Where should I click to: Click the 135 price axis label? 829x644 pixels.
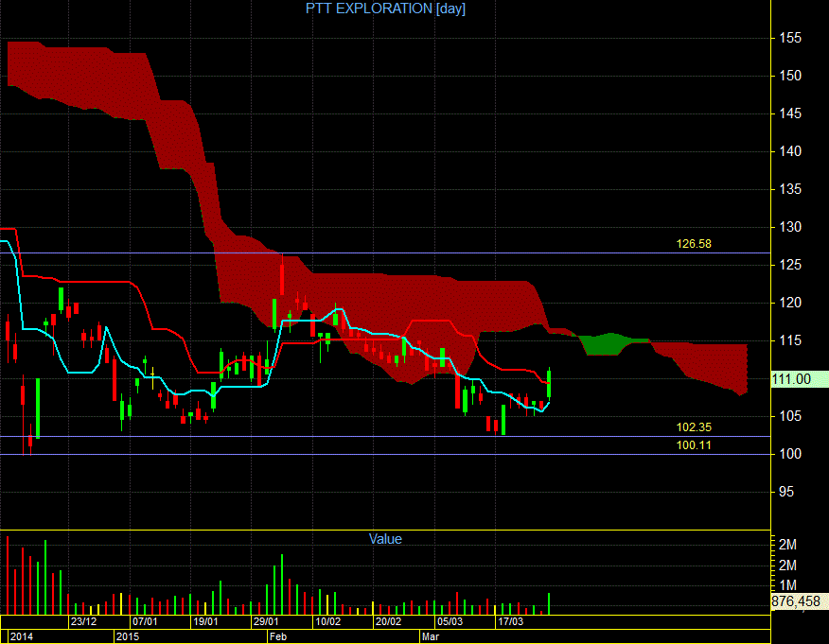790,189
